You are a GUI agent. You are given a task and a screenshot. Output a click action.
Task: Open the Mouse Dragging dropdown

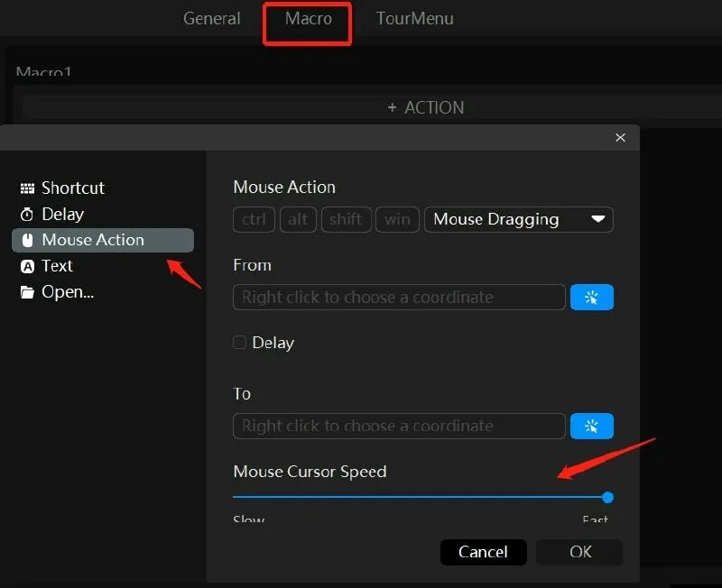[x=518, y=219]
